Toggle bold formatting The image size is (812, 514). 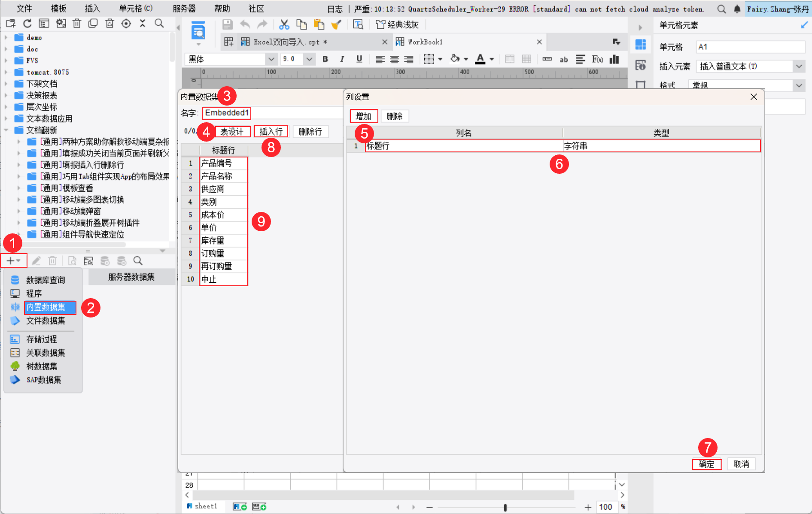pyautogui.click(x=325, y=59)
